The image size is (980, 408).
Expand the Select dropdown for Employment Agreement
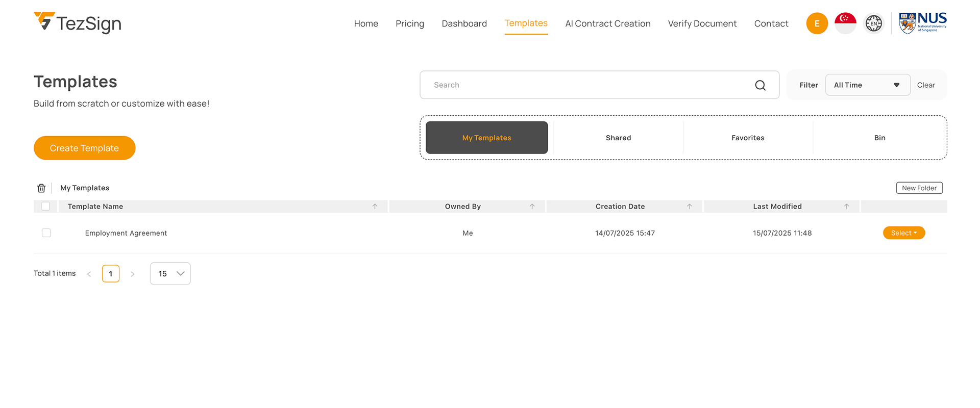click(903, 233)
